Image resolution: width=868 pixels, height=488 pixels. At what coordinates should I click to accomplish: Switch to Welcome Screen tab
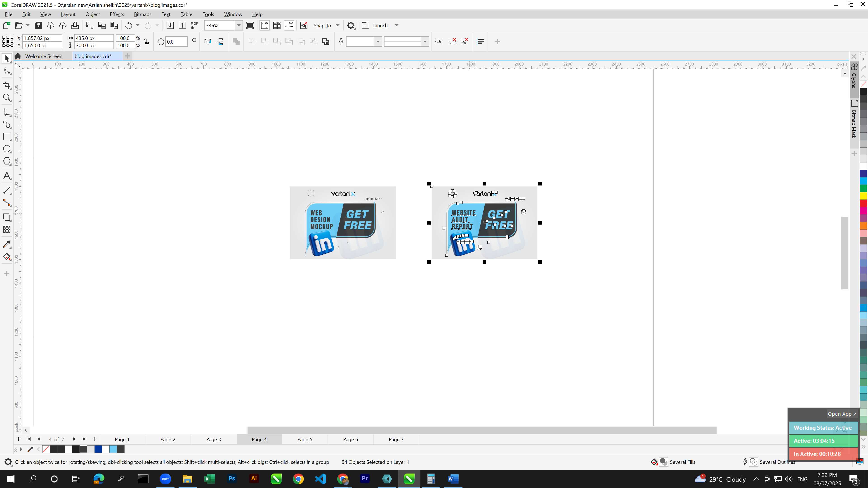pyautogui.click(x=44, y=56)
